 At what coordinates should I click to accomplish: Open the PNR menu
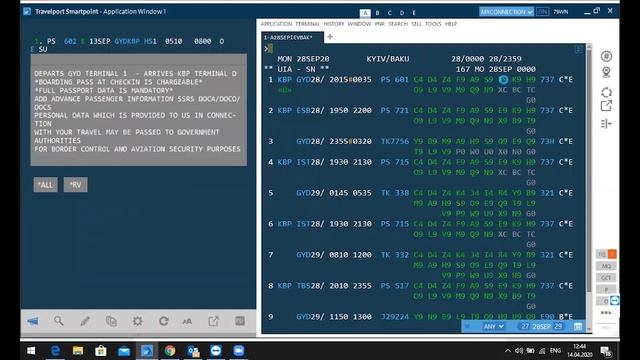380,24
